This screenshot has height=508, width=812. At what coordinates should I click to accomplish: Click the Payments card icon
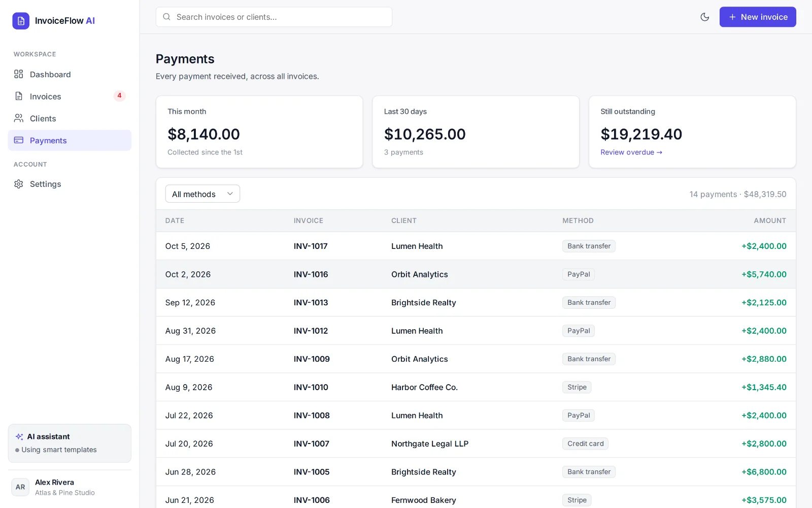click(19, 140)
